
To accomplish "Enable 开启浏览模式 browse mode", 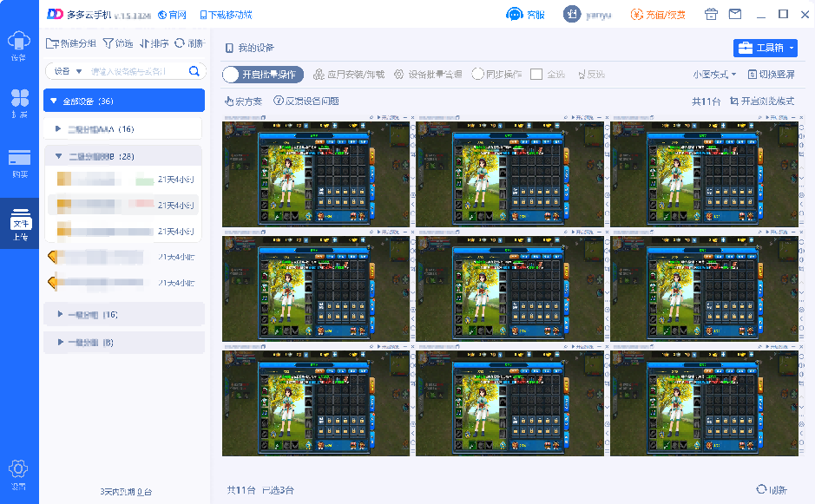I will pyautogui.click(x=762, y=101).
